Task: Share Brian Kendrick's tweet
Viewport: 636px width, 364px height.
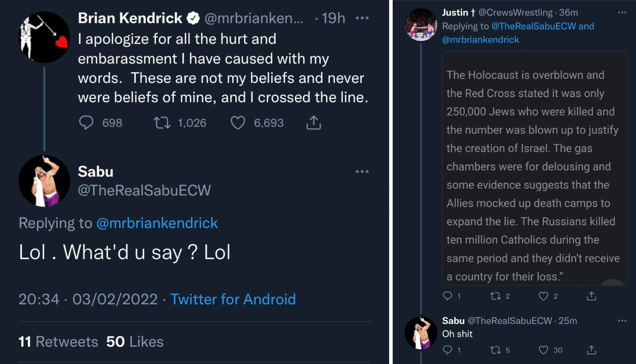Action: 314,123
